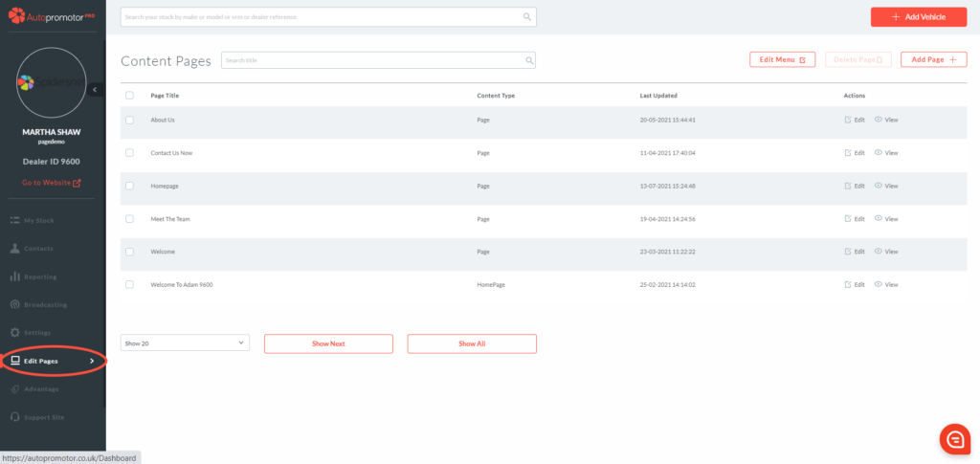Image resolution: width=980 pixels, height=464 pixels.
Task: Check the box beside Contact Us Now
Action: click(x=129, y=153)
